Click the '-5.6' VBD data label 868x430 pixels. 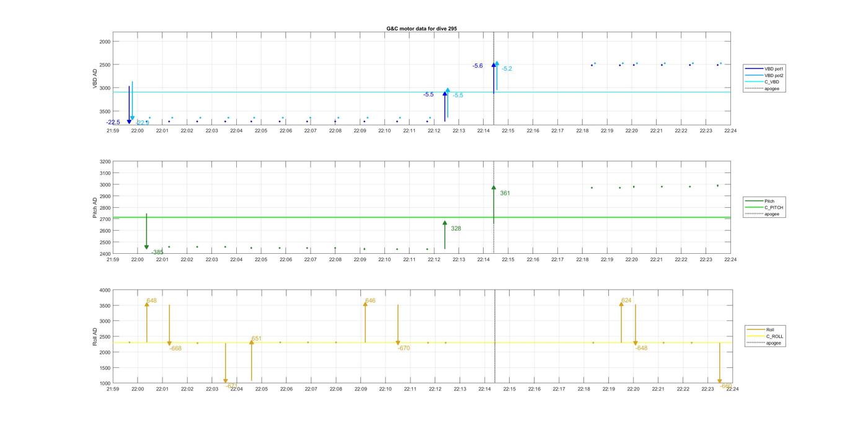pyautogui.click(x=477, y=66)
